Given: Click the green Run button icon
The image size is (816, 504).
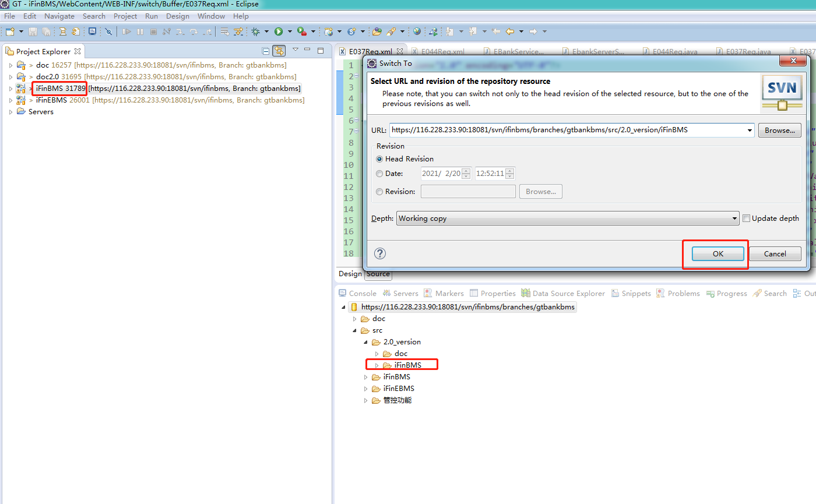Looking at the screenshot, I should [x=279, y=31].
